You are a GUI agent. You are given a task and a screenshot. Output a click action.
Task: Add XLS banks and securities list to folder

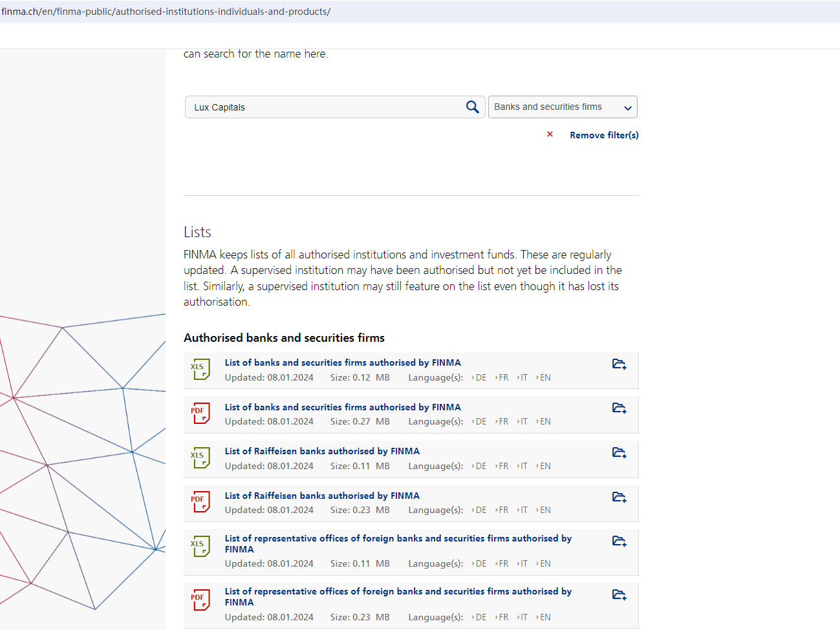[x=619, y=364]
